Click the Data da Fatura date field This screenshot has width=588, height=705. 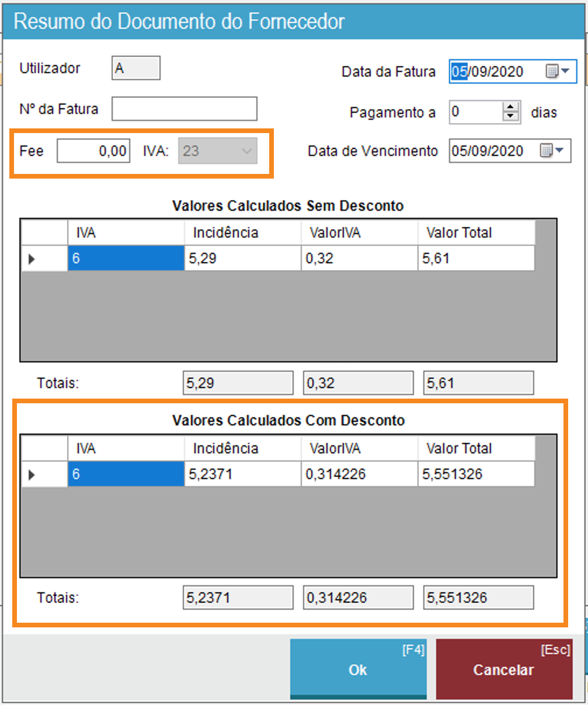(x=495, y=72)
